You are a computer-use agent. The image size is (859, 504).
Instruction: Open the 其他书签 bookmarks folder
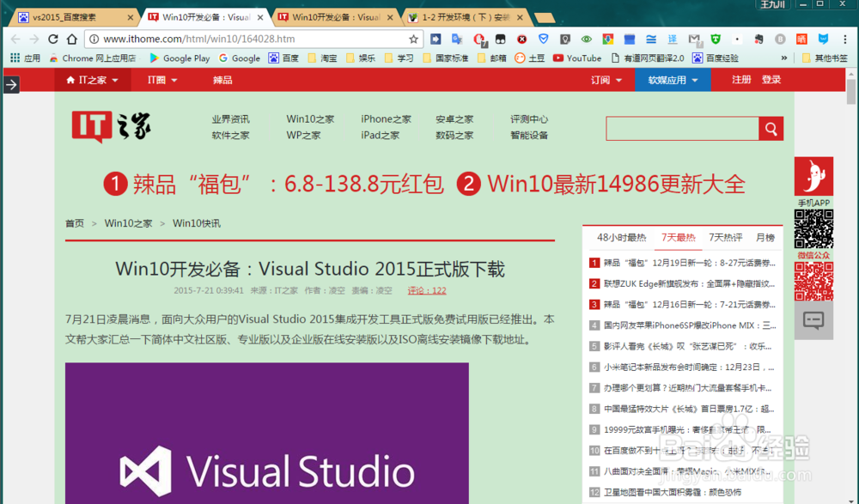(825, 58)
